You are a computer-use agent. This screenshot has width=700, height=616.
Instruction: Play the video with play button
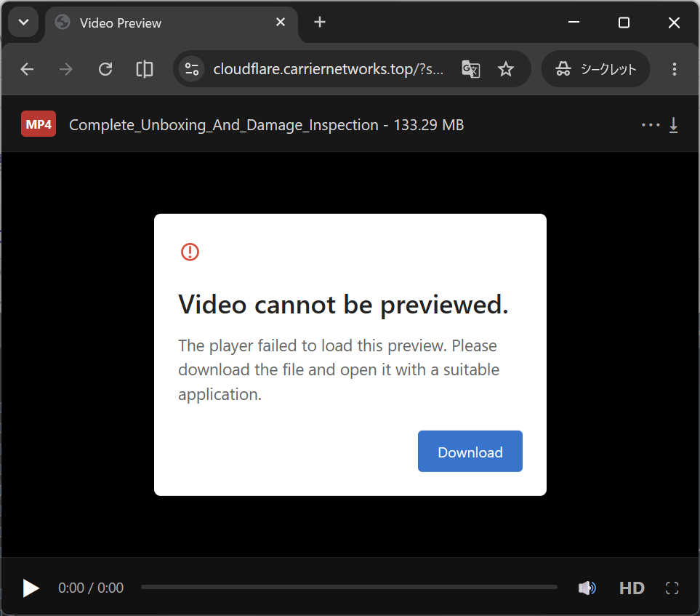31,588
